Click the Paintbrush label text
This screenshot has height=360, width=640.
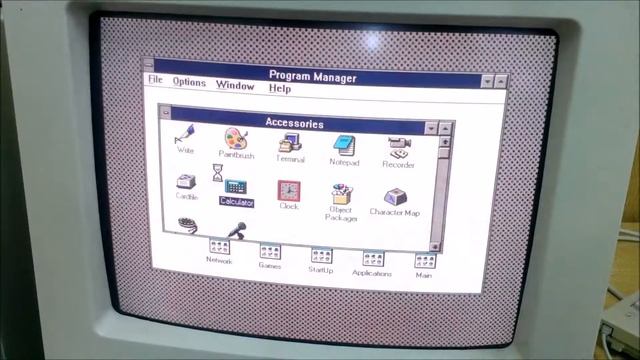(x=236, y=155)
